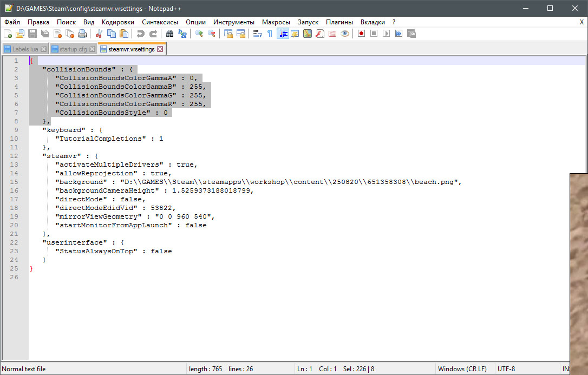
Task: Open the Опции menu
Action: [196, 22]
